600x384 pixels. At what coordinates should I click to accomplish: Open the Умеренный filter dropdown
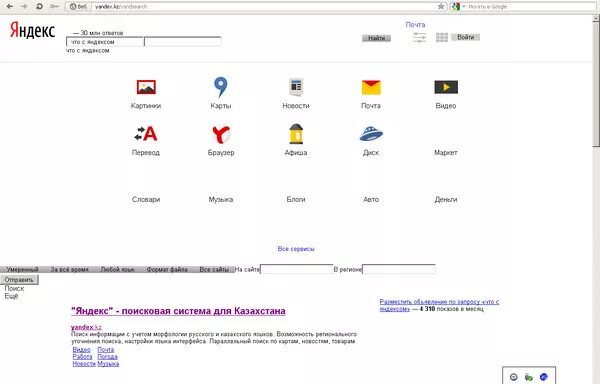tap(23, 269)
